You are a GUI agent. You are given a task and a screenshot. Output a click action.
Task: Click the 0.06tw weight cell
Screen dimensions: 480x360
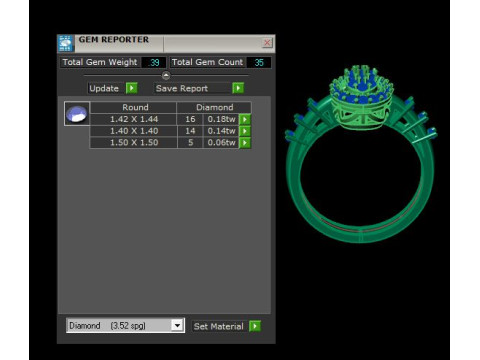point(221,143)
